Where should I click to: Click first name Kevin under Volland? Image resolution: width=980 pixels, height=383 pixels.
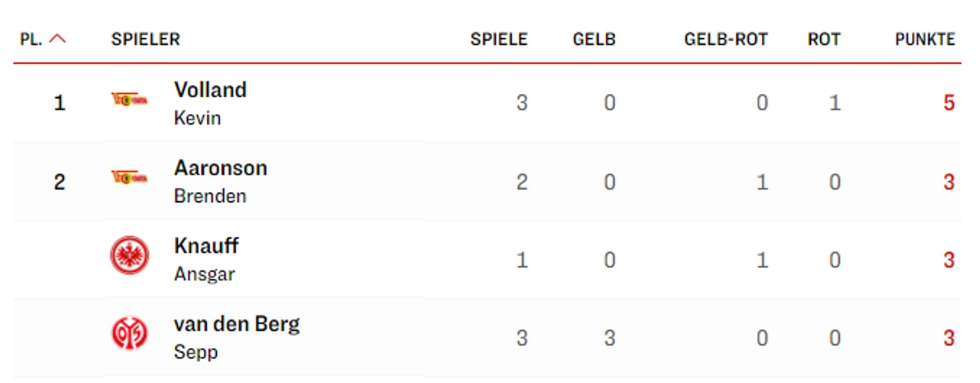[197, 118]
